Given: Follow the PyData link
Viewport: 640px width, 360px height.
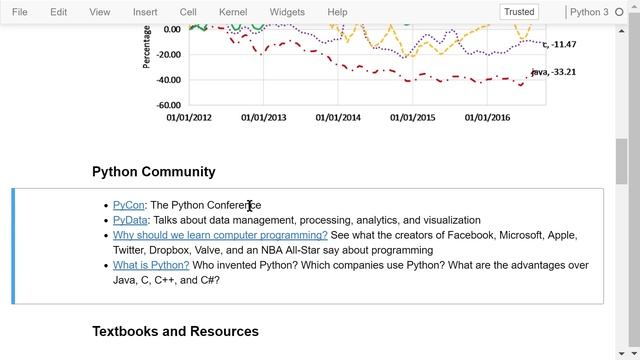Looking at the screenshot, I should point(130,220).
